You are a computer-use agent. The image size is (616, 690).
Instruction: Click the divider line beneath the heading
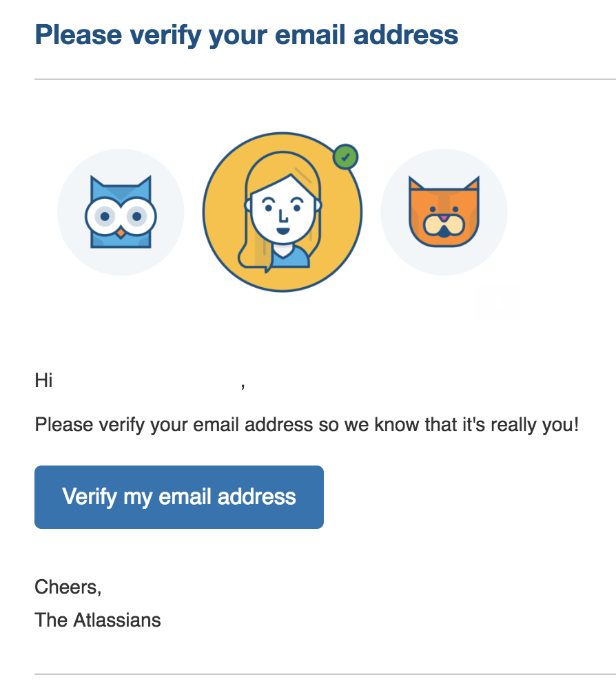[325, 79]
